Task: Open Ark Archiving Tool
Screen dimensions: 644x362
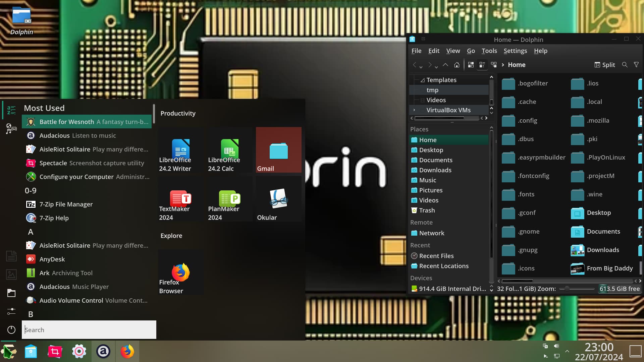Action: 87,273
